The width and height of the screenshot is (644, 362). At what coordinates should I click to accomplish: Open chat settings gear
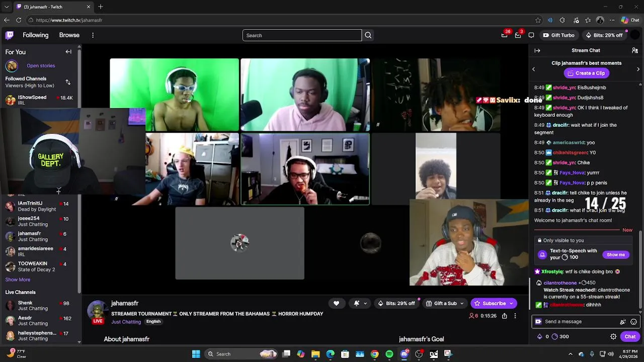613,337
